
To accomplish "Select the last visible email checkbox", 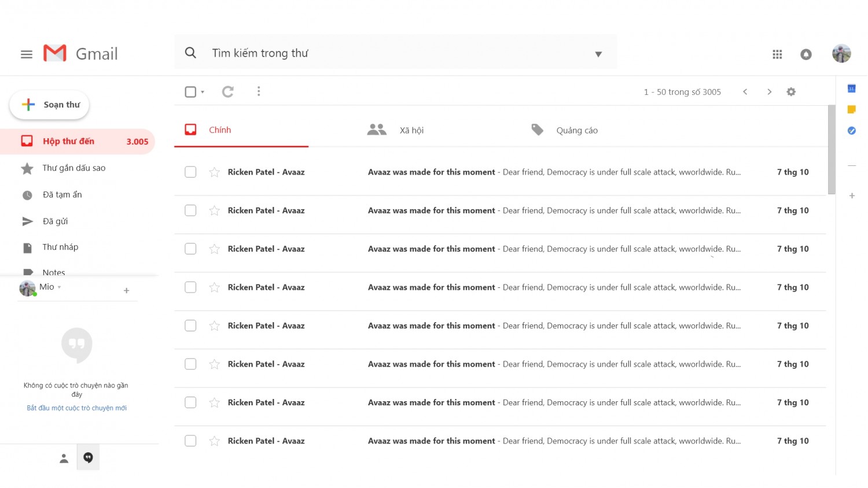I will click(x=190, y=441).
